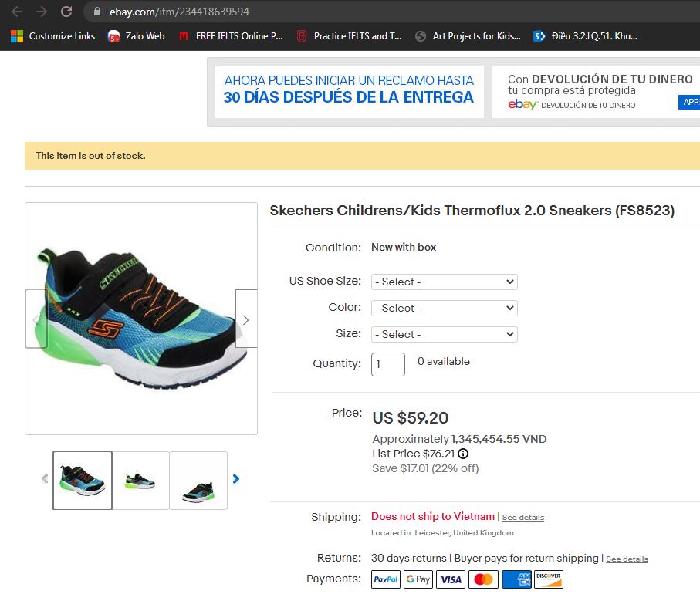700x611 pixels.
Task: Reload the page with the refresh icon
Action: [66, 12]
